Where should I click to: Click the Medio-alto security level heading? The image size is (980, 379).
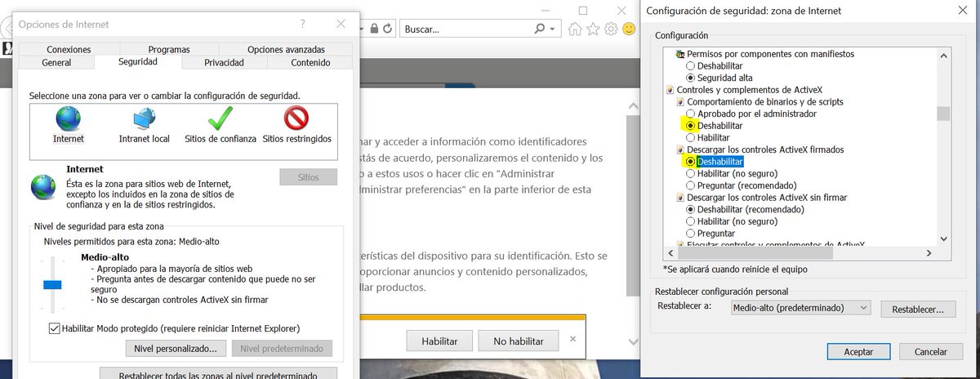tap(104, 256)
